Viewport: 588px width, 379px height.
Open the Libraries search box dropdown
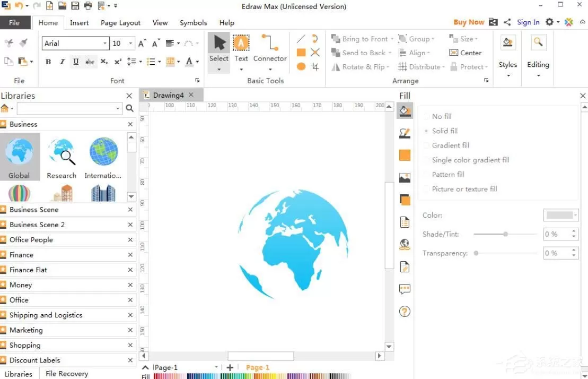tap(118, 108)
